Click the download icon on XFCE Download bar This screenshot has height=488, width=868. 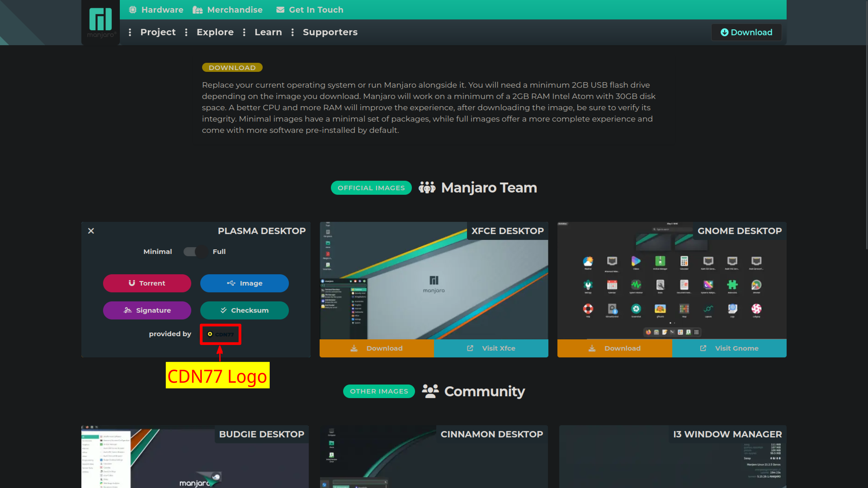[x=354, y=348]
